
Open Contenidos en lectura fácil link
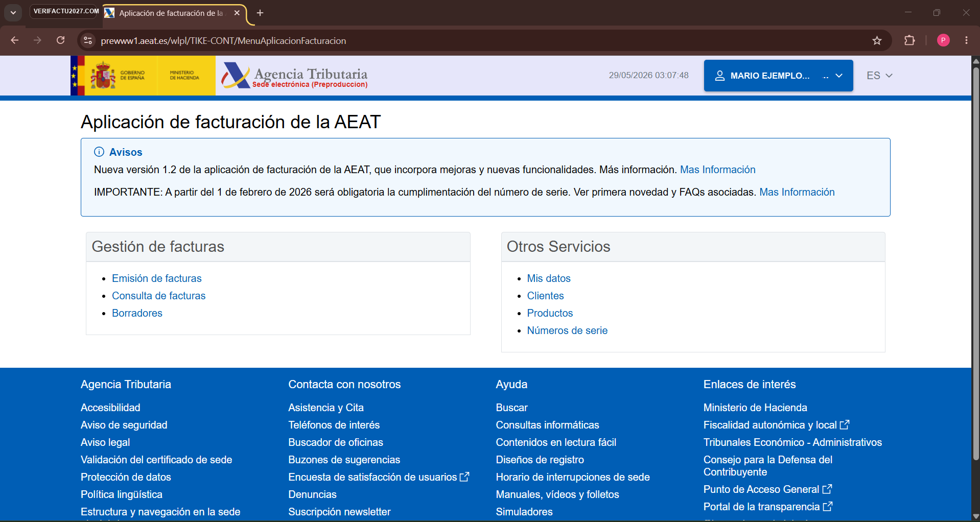click(556, 442)
